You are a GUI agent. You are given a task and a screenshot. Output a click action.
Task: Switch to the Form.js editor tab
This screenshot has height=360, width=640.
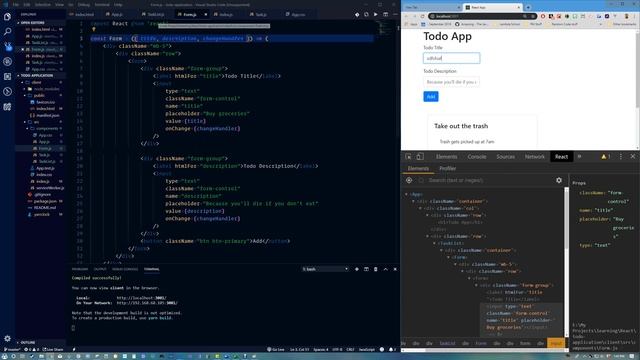point(189,14)
